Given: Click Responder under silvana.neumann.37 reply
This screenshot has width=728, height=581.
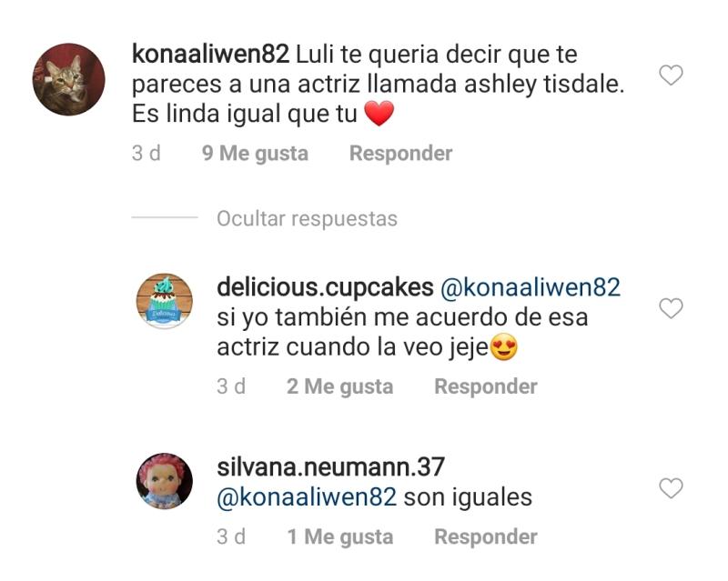Looking at the screenshot, I should 486,537.
